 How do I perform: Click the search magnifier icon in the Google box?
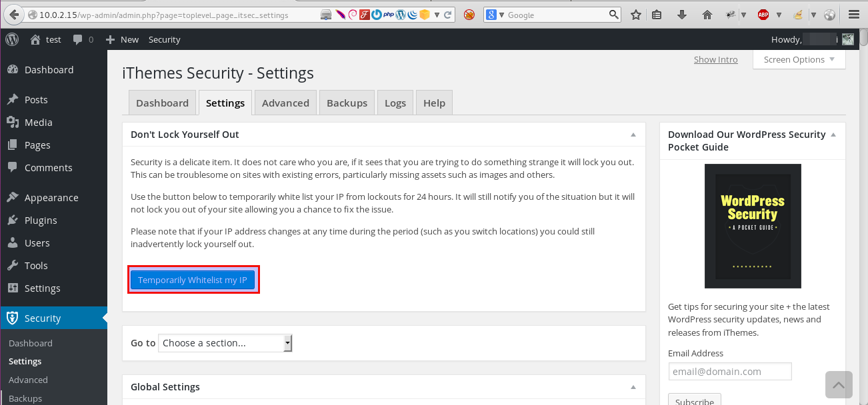click(614, 15)
